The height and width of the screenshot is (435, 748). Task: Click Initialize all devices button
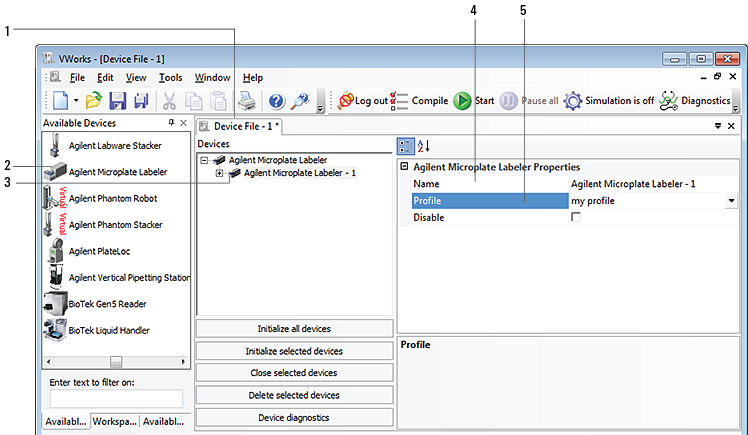(294, 329)
